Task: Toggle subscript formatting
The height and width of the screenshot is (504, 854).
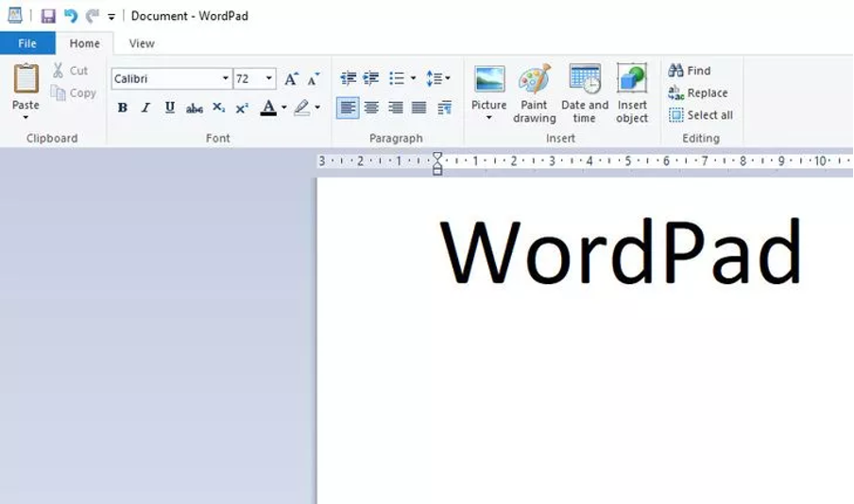Action: click(218, 108)
